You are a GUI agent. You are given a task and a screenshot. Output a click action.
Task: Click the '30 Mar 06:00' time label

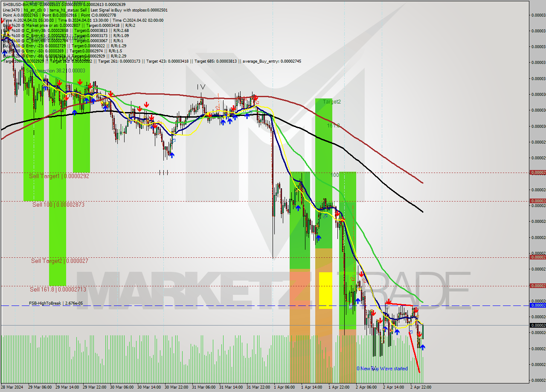point(122,387)
